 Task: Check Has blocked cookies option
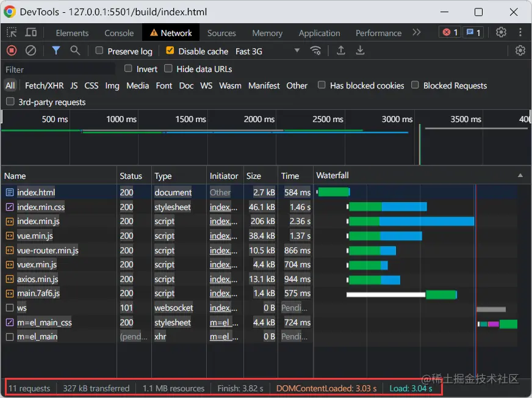[322, 85]
